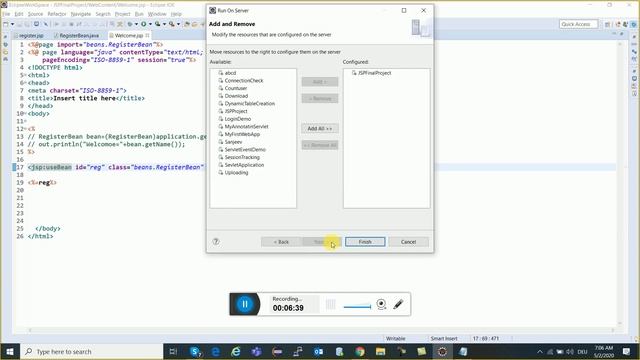Open Skype from the taskbar
Viewport: 640px width, 360px height.
pos(195,351)
